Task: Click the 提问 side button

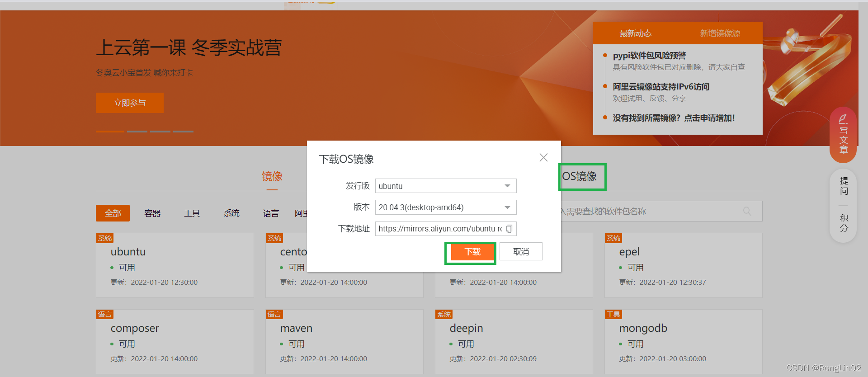Action: (x=844, y=186)
